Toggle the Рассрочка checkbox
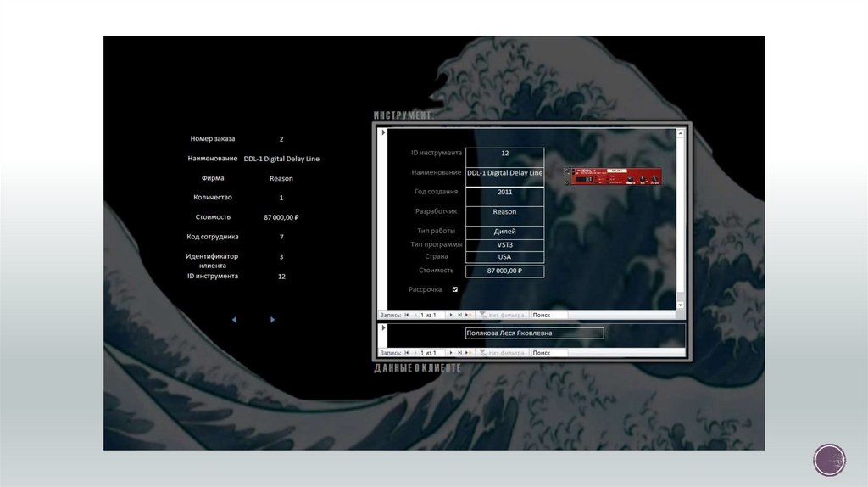The image size is (868, 487). [455, 290]
